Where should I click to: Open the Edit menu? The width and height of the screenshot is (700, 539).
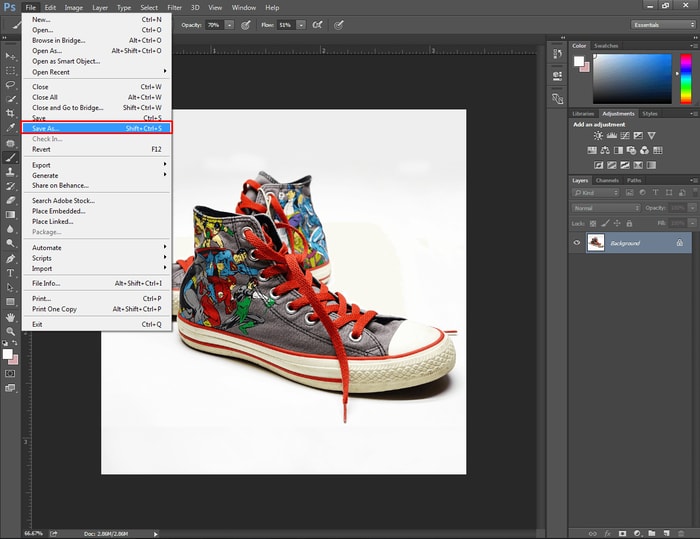(50, 8)
